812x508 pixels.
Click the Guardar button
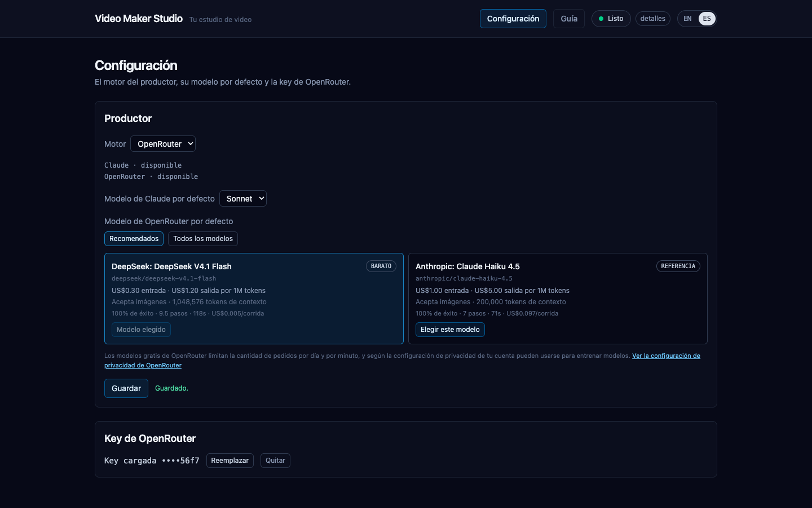126,388
